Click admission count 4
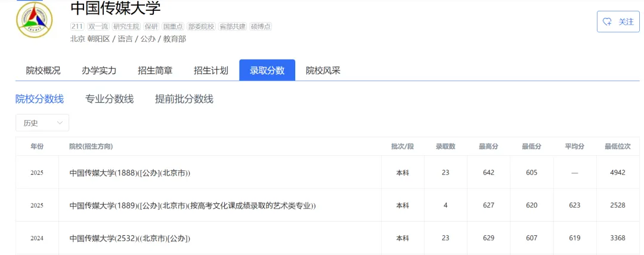Screen dimensions: 644x255 pos(445,205)
